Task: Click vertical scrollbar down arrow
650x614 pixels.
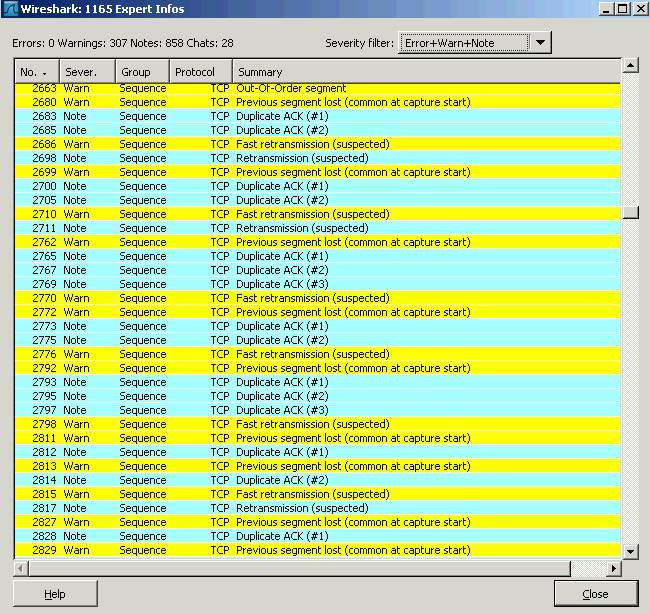Action: [x=630, y=551]
